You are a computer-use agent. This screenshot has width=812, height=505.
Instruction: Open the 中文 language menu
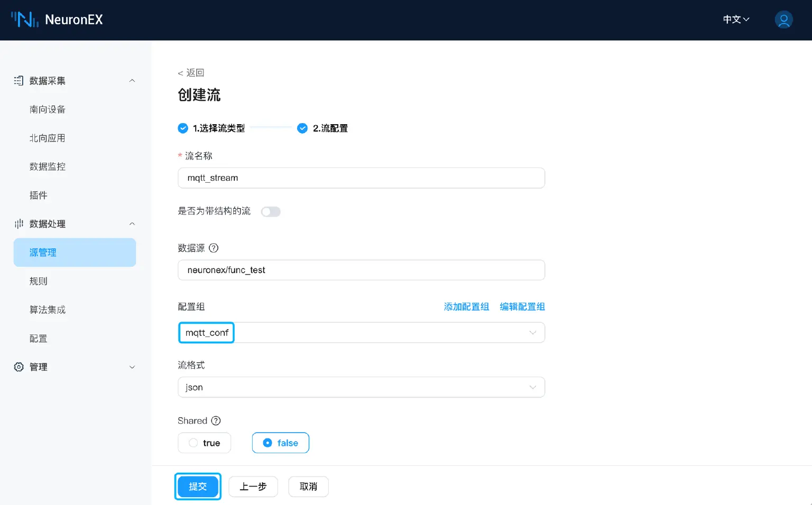coord(735,19)
